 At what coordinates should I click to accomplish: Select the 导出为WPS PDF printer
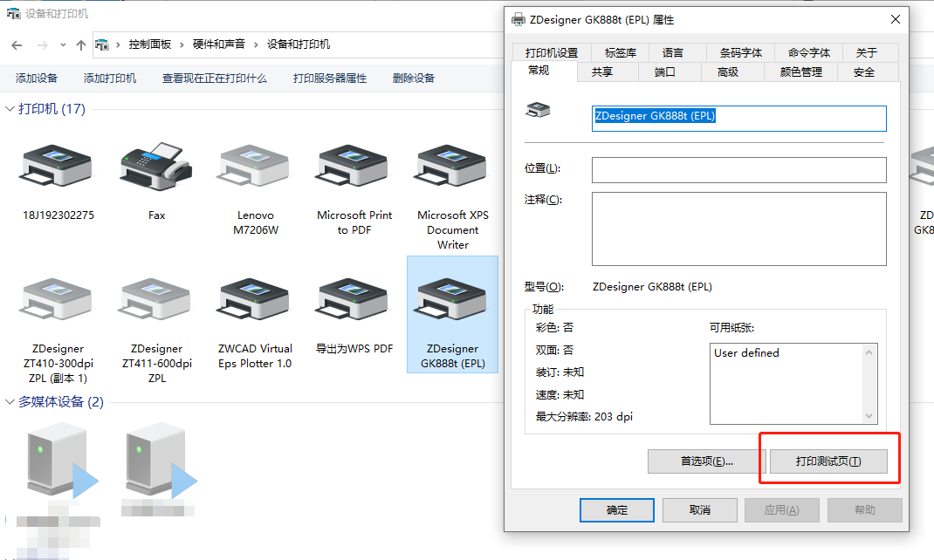(x=354, y=304)
